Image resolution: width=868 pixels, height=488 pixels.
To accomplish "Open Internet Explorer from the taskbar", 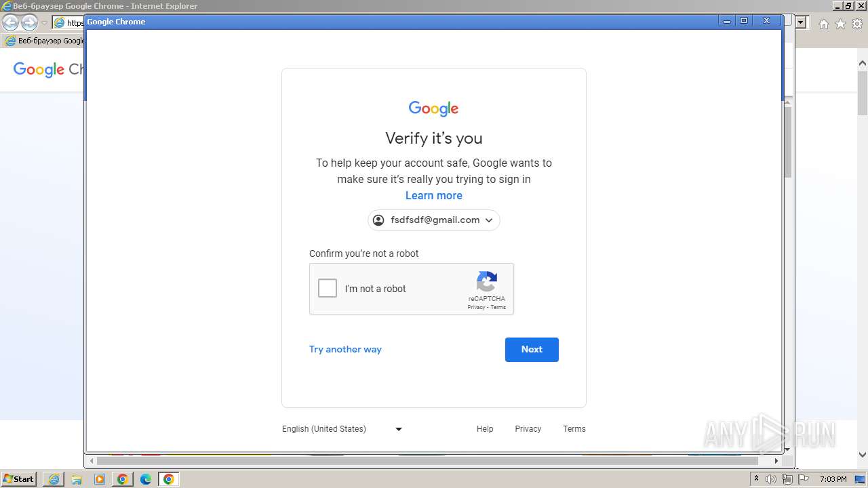I will (54, 479).
